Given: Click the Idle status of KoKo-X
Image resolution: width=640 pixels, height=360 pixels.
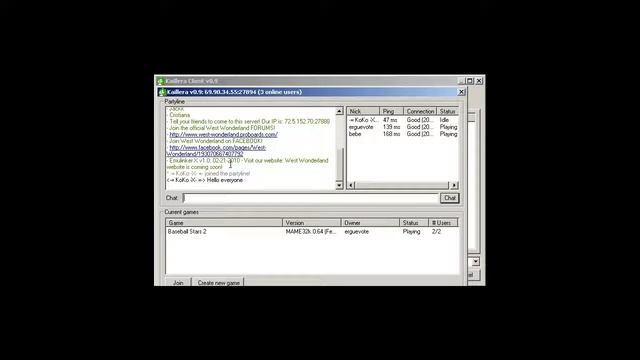Looking at the screenshot, I should [x=444, y=120].
